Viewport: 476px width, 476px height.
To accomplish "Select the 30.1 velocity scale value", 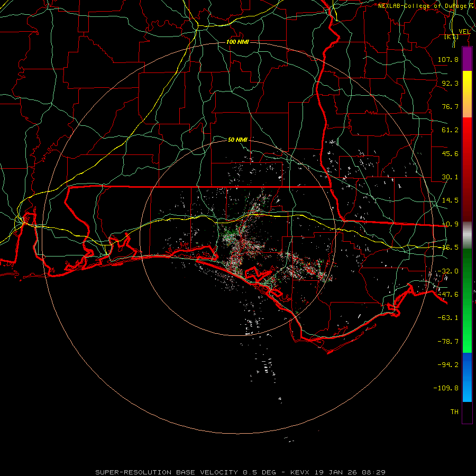I will [x=450, y=177].
